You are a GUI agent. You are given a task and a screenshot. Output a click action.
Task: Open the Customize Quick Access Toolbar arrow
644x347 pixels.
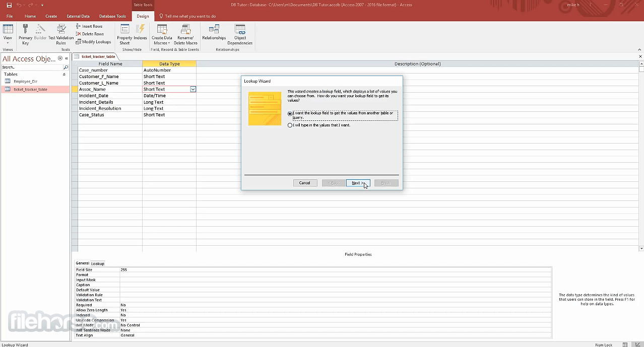coord(42,5)
